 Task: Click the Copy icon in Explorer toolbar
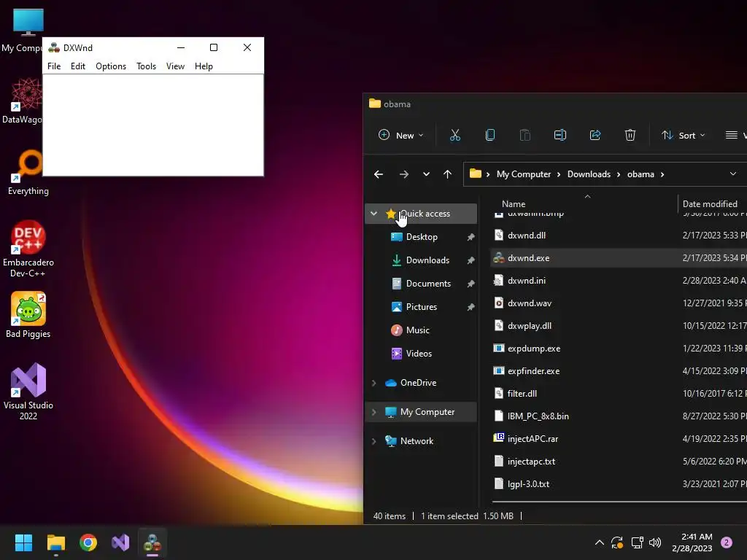489,135
